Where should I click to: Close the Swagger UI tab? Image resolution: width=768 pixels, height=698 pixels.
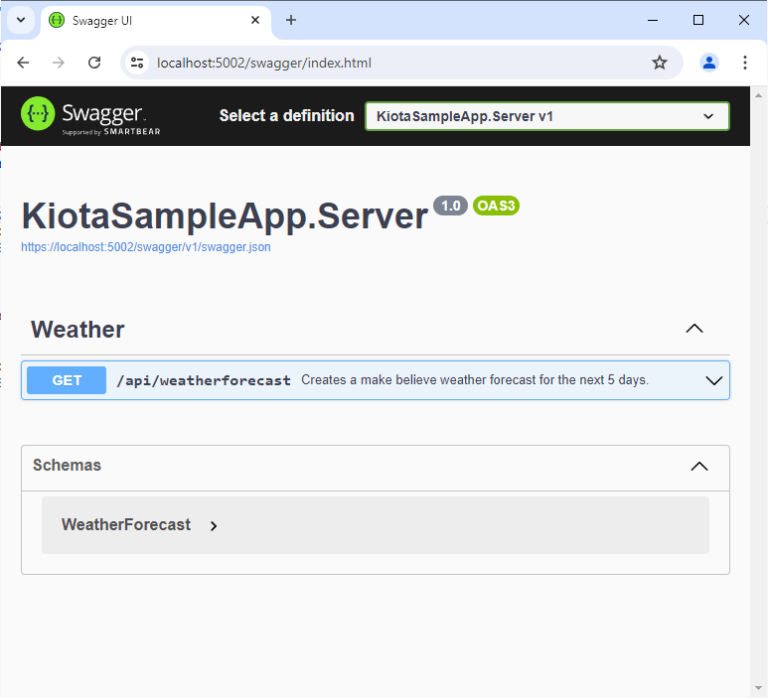tap(255, 20)
